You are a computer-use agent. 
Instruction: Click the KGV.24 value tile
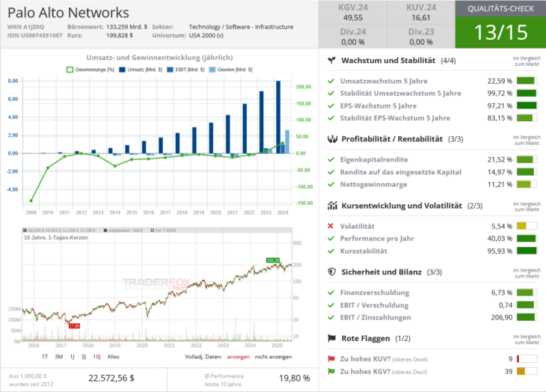pos(353,13)
